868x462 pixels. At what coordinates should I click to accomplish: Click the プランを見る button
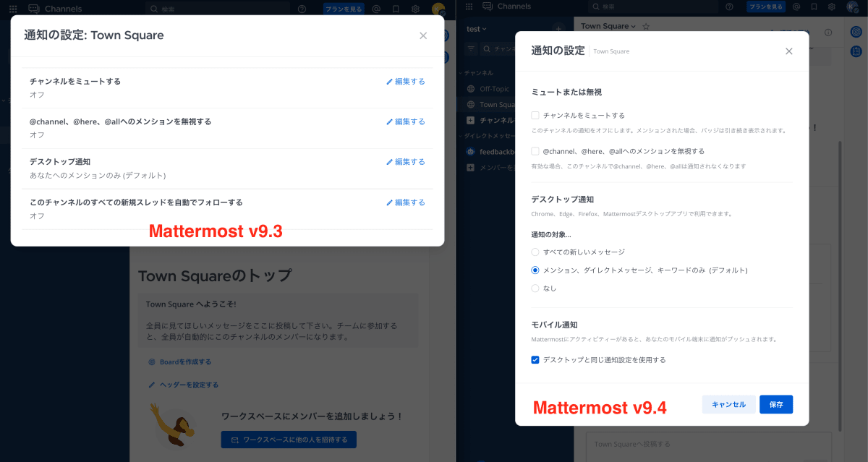tap(765, 7)
